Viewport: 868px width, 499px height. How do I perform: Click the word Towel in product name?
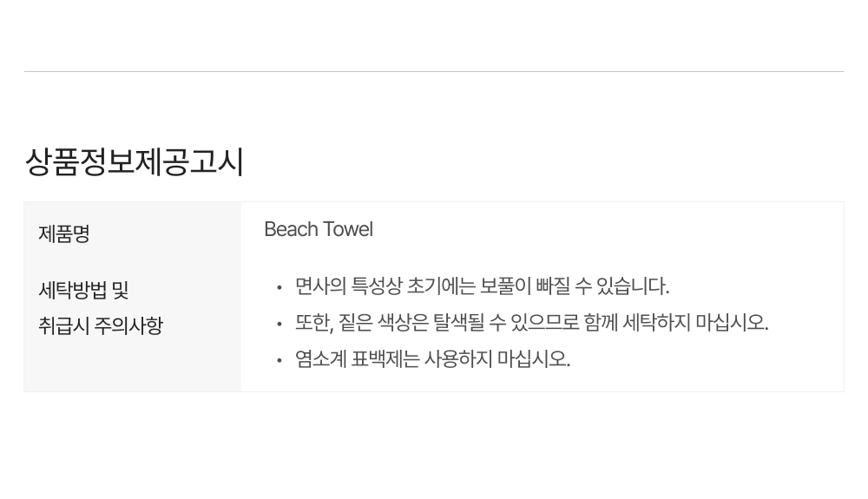[x=348, y=229]
